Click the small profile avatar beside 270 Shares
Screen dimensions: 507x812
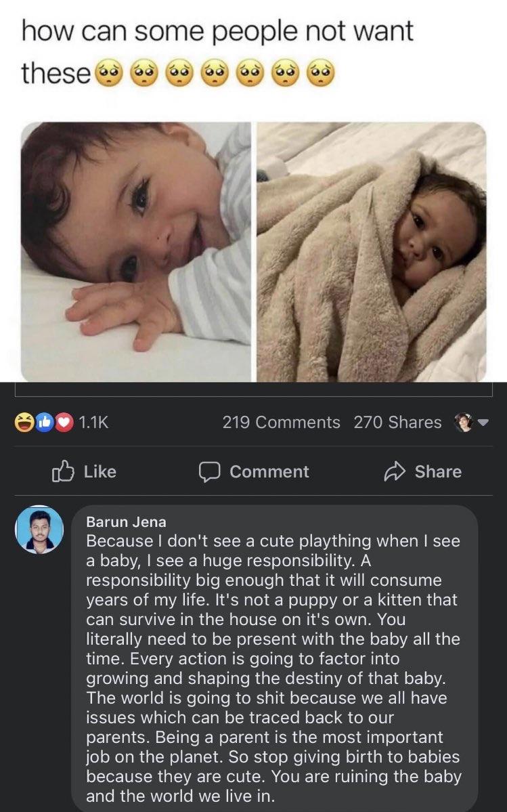pyautogui.click(x=463, y=423)
